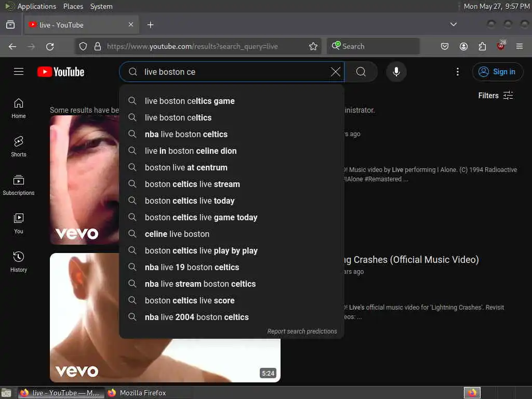Click the Sign in button
The height and width of the screenshot is (399, 532).
[x=497, y=72]
